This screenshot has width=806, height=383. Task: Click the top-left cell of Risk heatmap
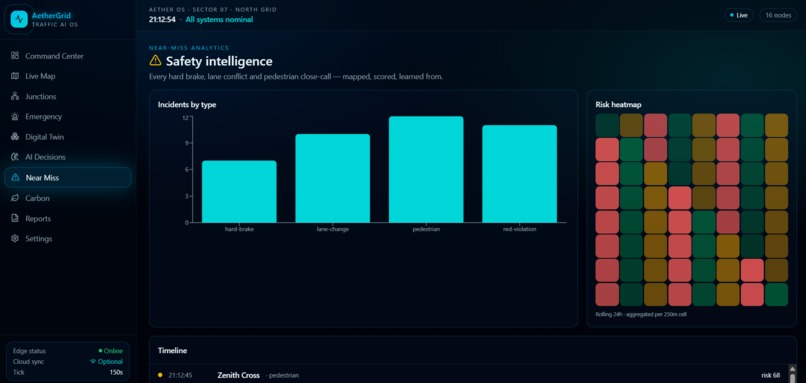coord(607,125)
